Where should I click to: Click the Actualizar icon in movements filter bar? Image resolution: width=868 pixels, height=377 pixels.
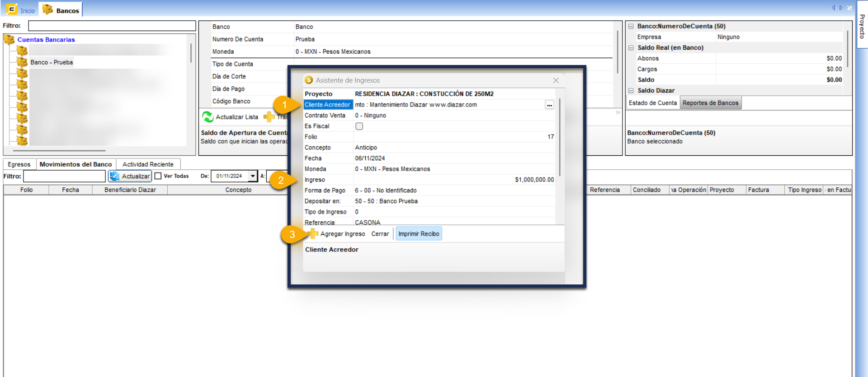(x=115, y=176)
